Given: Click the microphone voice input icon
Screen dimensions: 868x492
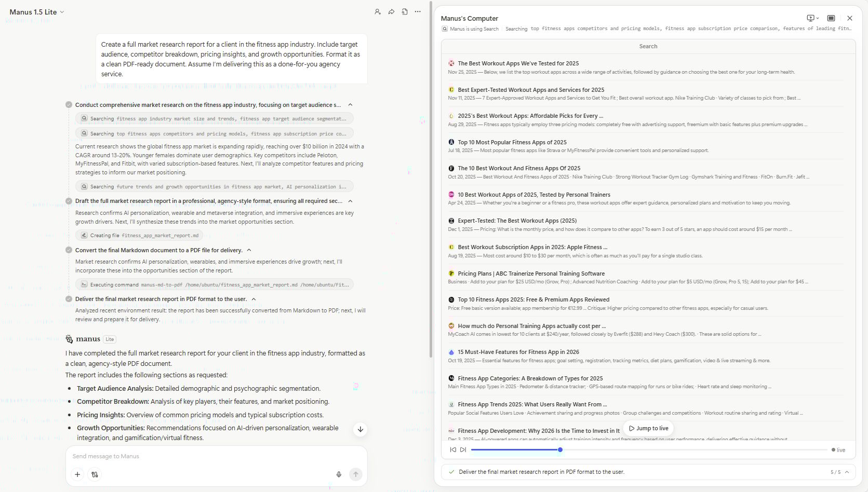Looking at the screenshot, I should 339,474.
